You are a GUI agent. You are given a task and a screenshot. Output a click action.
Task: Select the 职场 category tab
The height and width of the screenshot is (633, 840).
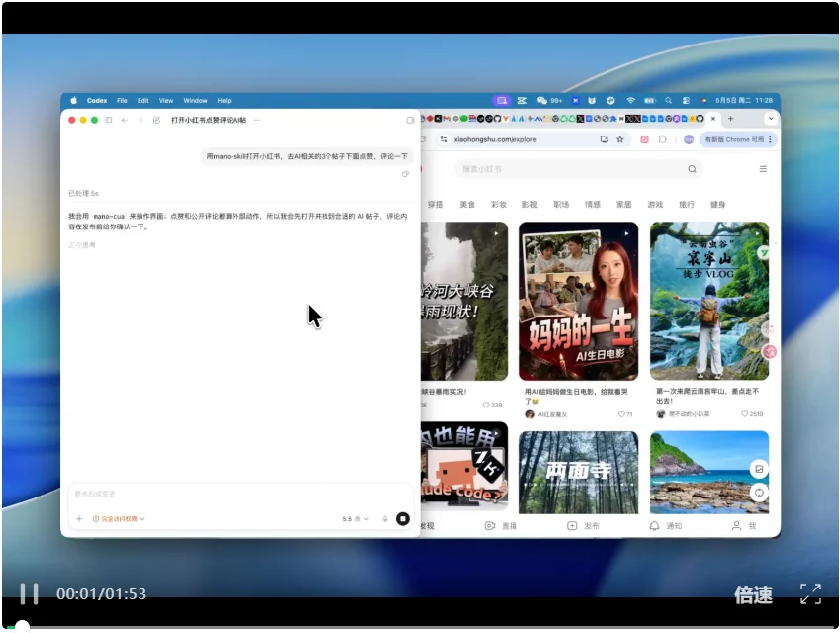[561, 204]
